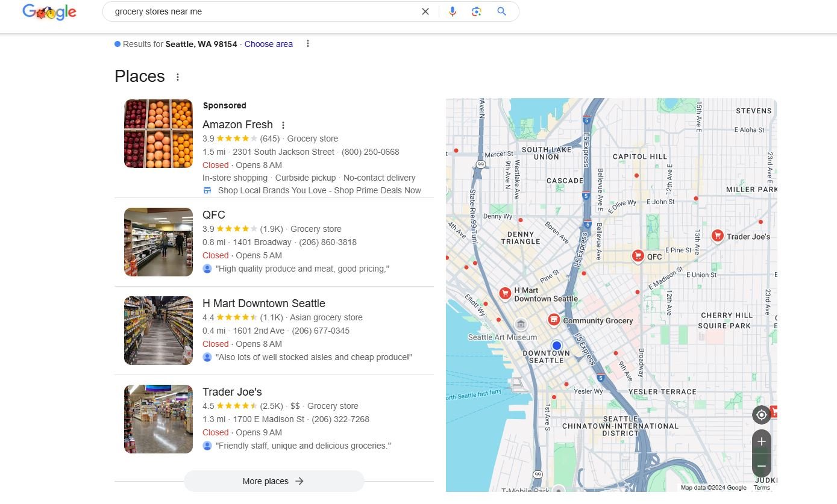
Task: Click the Seattle, WA 98154 location text
Action: click(201, 44)
